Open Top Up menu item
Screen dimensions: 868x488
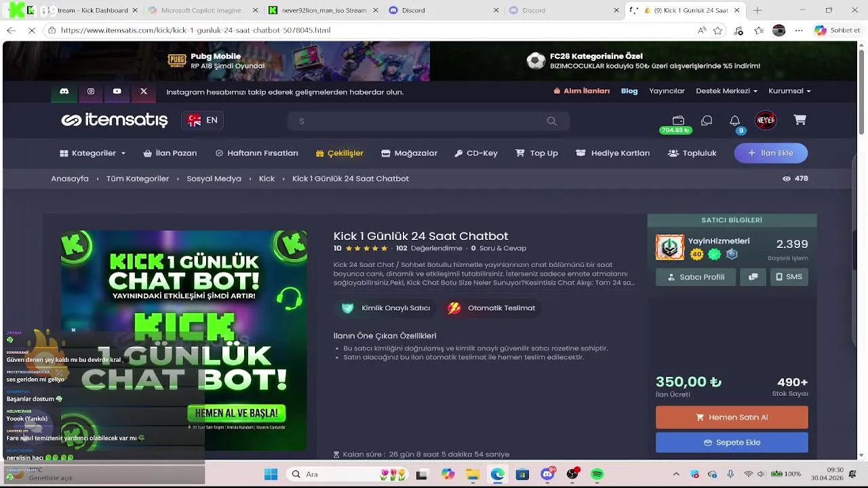point(536,153)
